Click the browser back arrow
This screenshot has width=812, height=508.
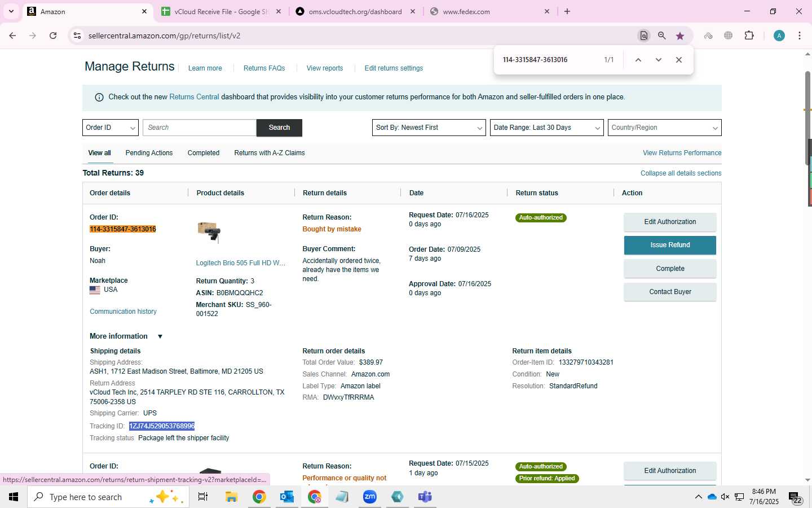pyautogui.click(x=12, y=36)
